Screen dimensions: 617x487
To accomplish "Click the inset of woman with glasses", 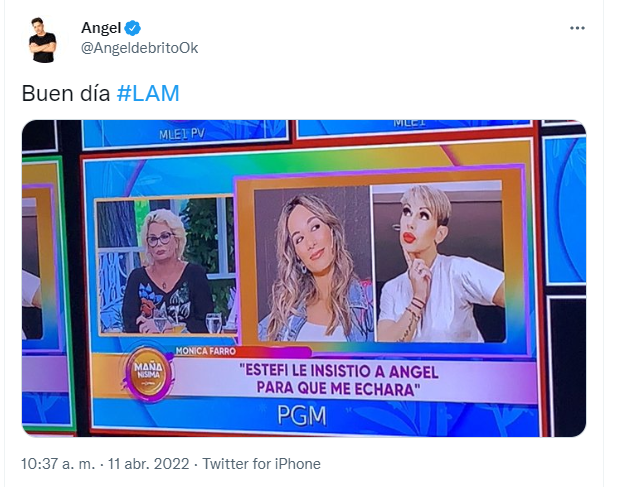I will coord(166,266).
